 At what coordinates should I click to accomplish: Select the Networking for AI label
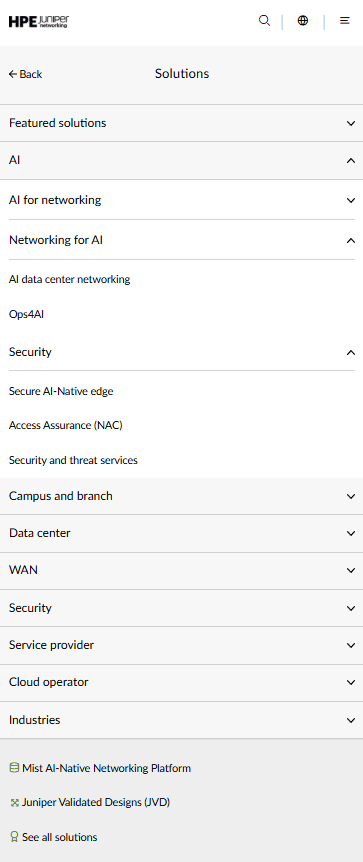click(56, 240)
